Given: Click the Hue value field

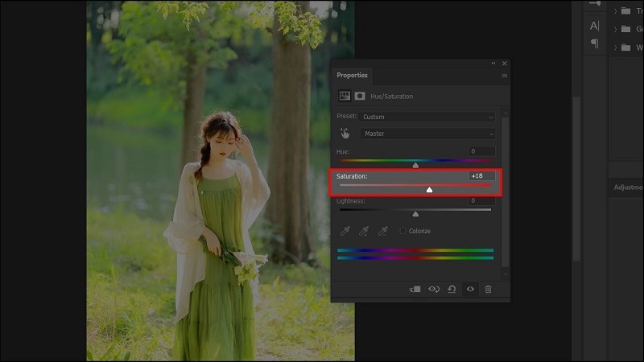Looking at the screenshot, I should point(481,151).
